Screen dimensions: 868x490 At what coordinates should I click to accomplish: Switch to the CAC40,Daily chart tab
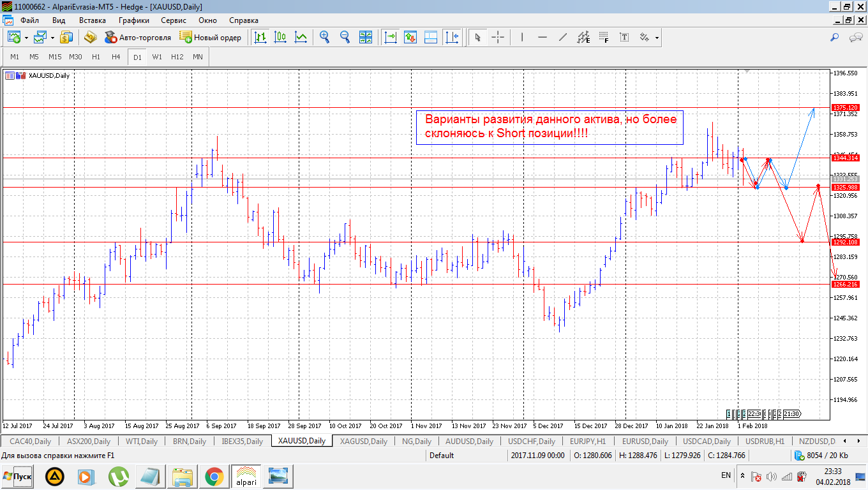pos(31,441)
